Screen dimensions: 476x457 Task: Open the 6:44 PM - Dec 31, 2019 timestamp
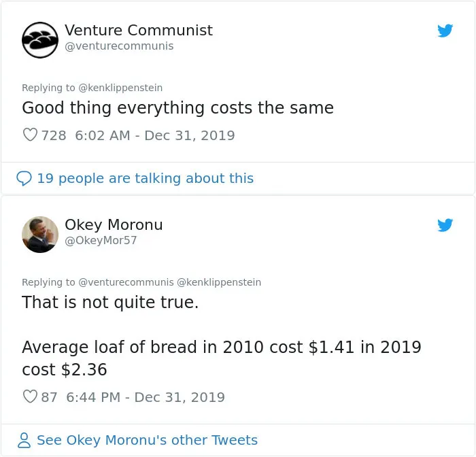[x=146, y=397]
